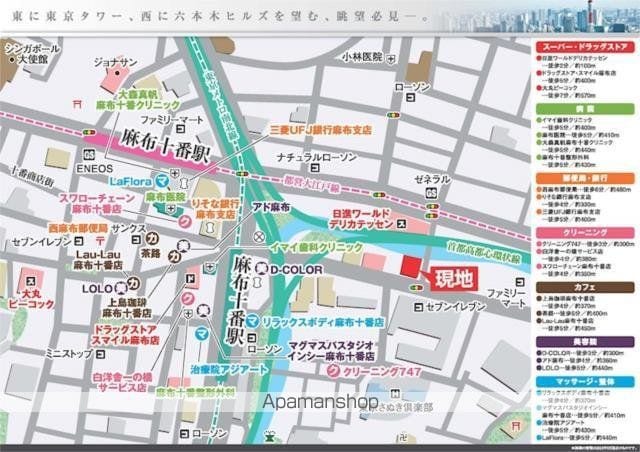The image size is (640, 452).
Task: Click the header tagline about 東京タワー and 六本木ヒルズ
Action: [x=220, y=16]
